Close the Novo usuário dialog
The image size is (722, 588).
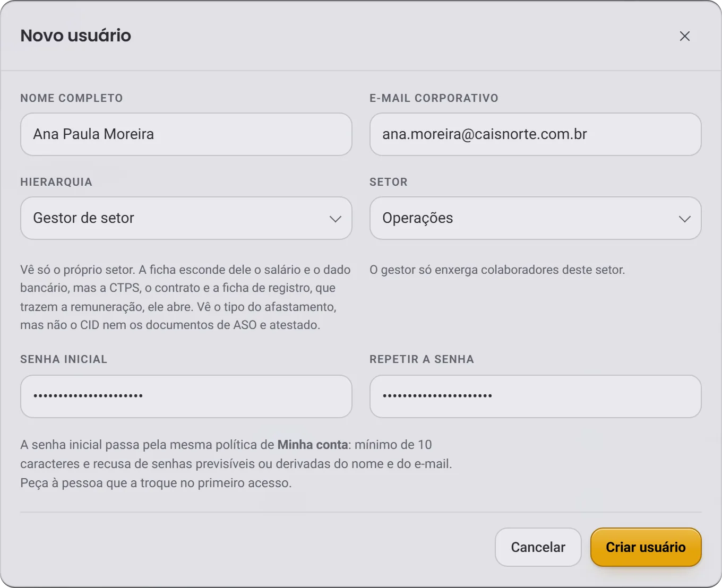(685, 36)
